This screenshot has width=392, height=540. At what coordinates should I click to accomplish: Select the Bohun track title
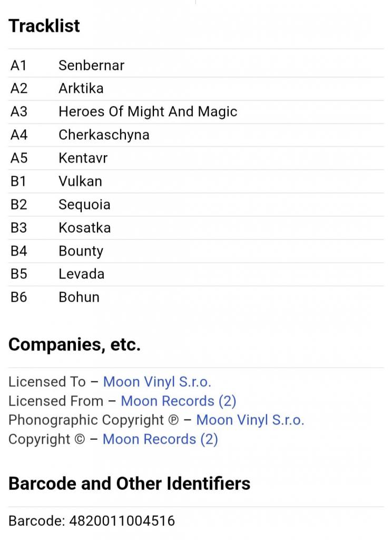79,297
